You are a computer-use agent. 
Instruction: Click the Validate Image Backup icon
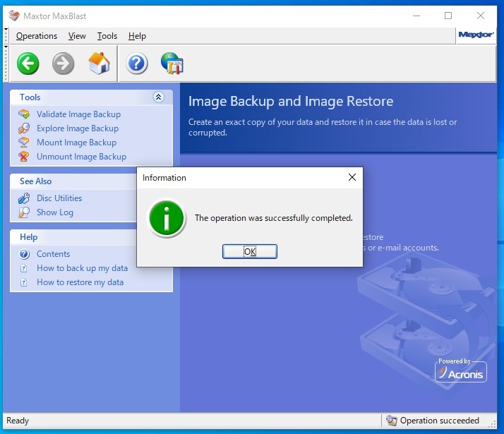(24, 114)
